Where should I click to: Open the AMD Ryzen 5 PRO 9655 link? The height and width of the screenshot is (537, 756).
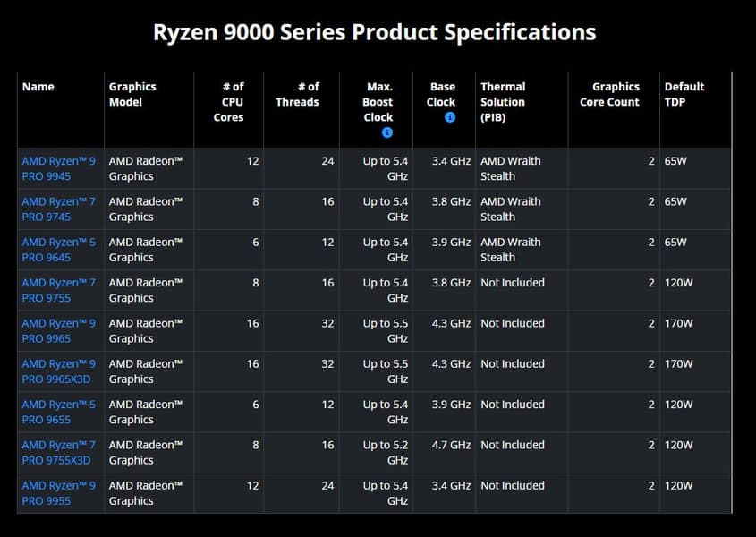[59, 412]
